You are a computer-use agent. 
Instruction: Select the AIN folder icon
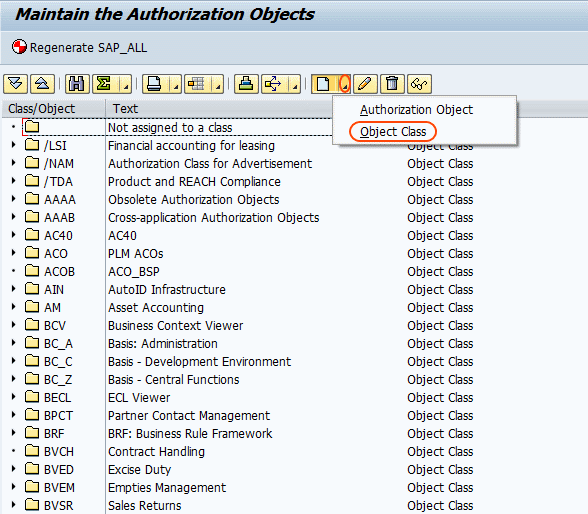click(32, 289)
